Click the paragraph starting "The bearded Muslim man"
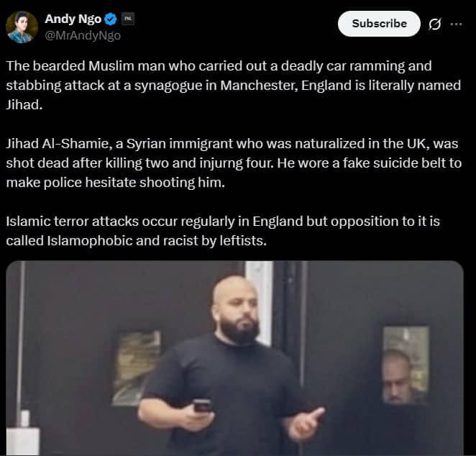476x456 pixels. [234, 85]
